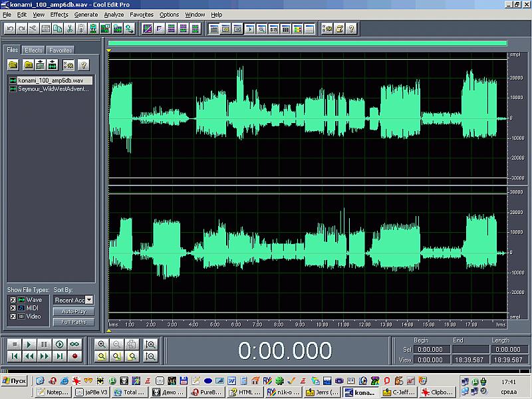Click the Stop button in transport
532x399 pixels.
click(13, 344)
